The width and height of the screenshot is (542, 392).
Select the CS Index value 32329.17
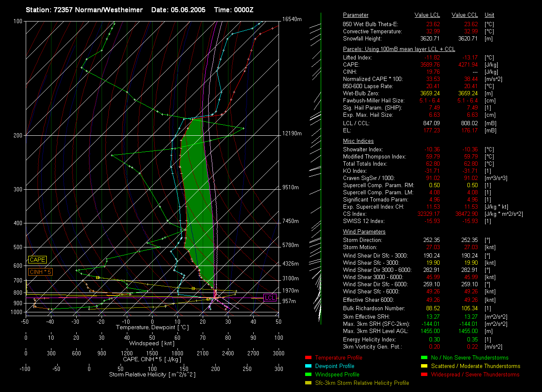click(x=429, y=214)
